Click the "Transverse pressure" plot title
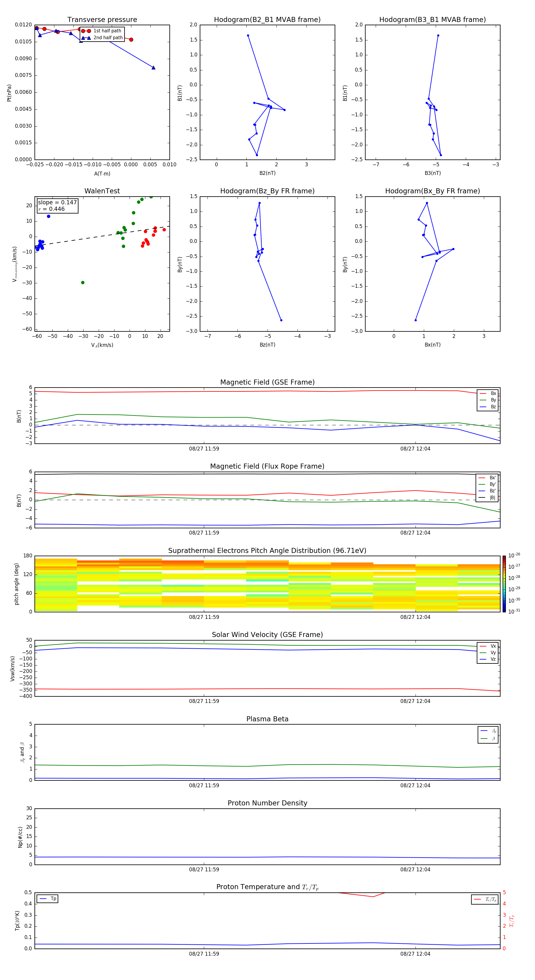Screen dimensions: 535x980 [x=102, y=20]
